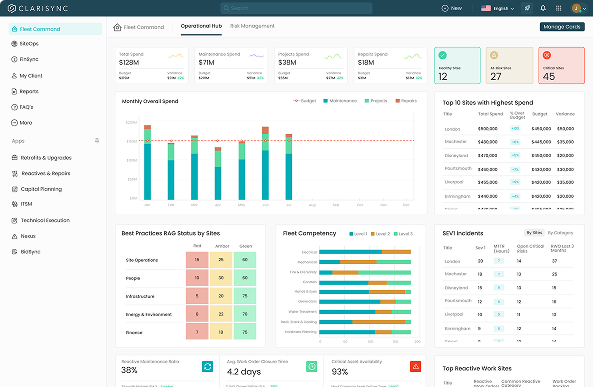Open the Maintenance Spend $71M card
The width and height of the screenshot is (593, 387).
coord(231,65)
